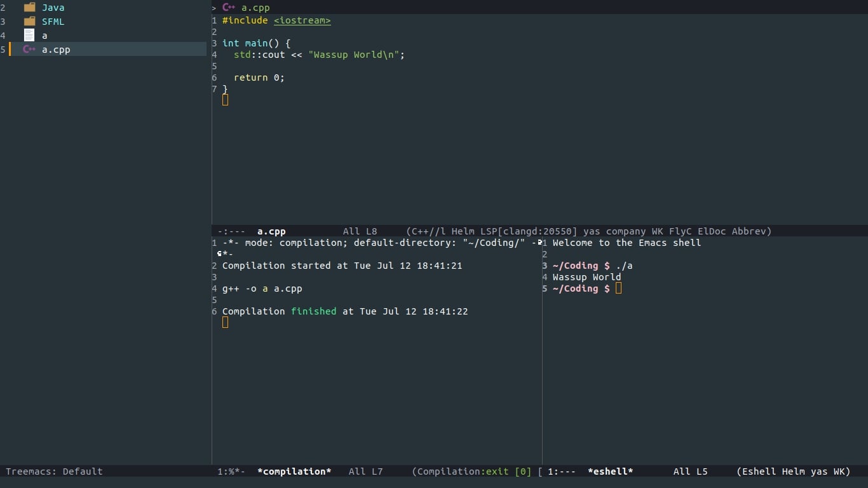Click 'All L8' position in a.cpp mode line
868x488 pixels.
pyautogui.click(x=360, y=231)
